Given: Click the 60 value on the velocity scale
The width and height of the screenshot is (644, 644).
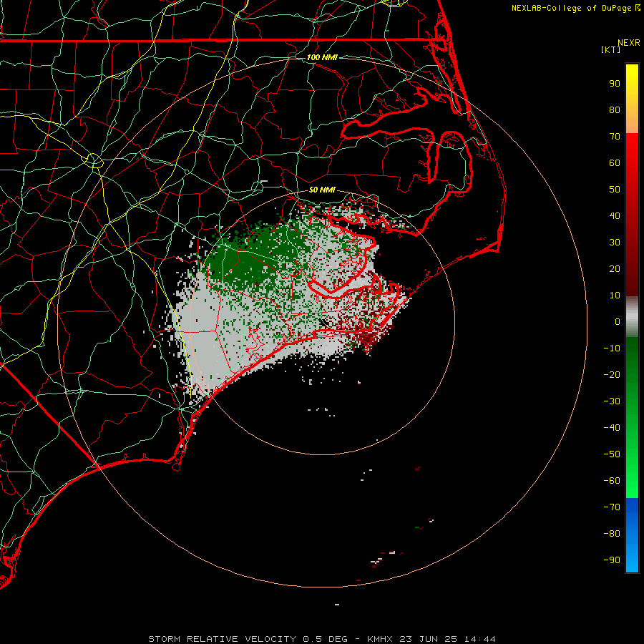Looking at the screenshot, I should click(x=615, y=163).
